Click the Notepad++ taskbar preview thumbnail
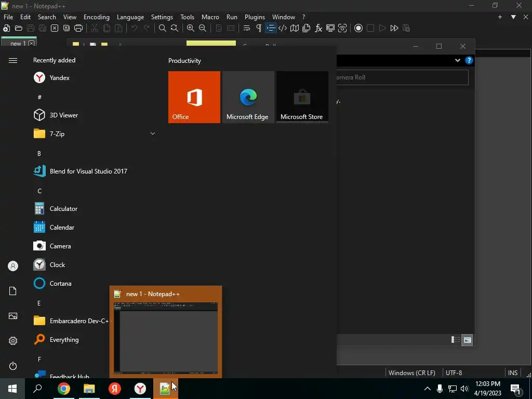 click(x=166, y=338)
